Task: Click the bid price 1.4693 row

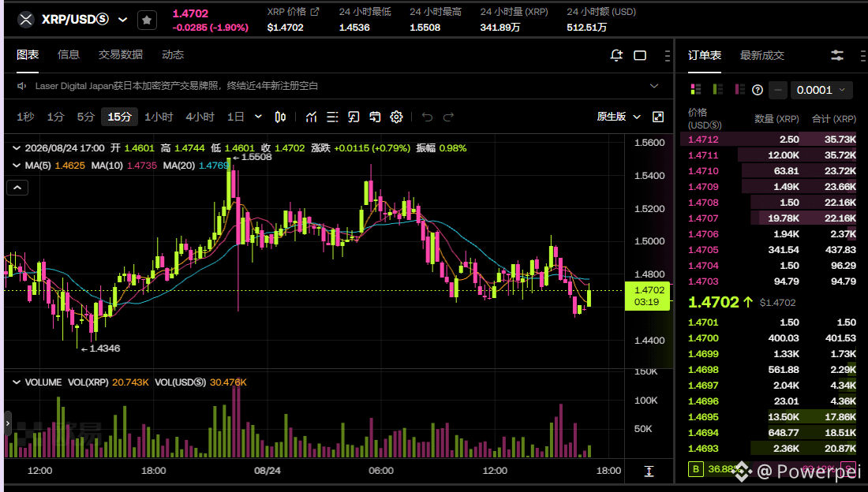Action: (772, 449)
